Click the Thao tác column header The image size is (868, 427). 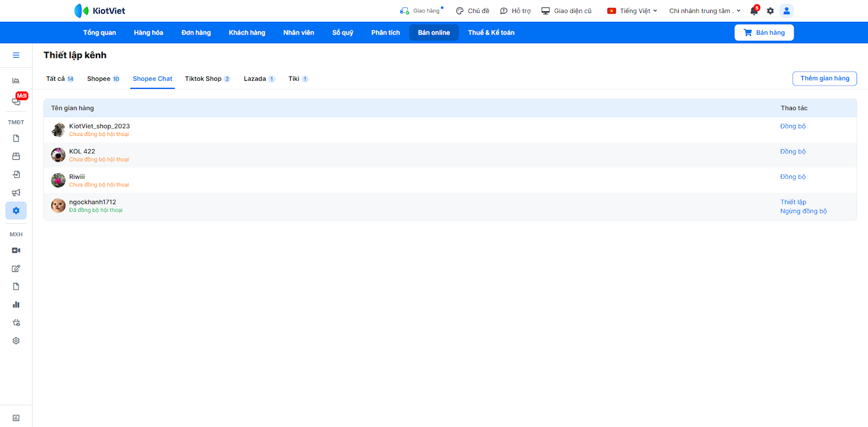[794, 108]
